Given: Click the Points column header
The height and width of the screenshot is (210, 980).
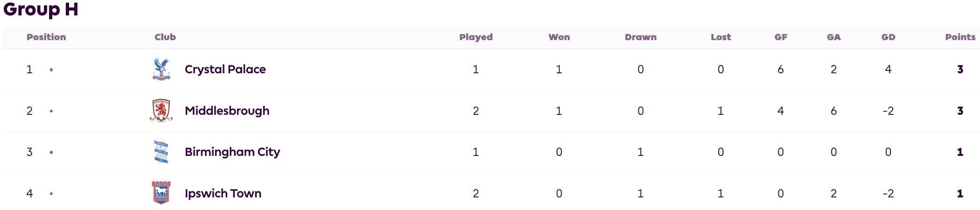Looking at the screenshot, I should (x=960, y=37).
